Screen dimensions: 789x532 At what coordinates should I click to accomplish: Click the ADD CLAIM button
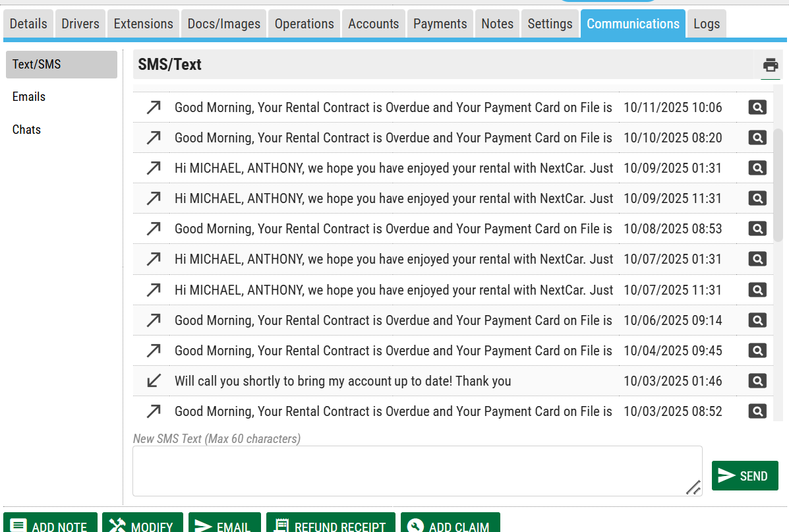point(450,525)
